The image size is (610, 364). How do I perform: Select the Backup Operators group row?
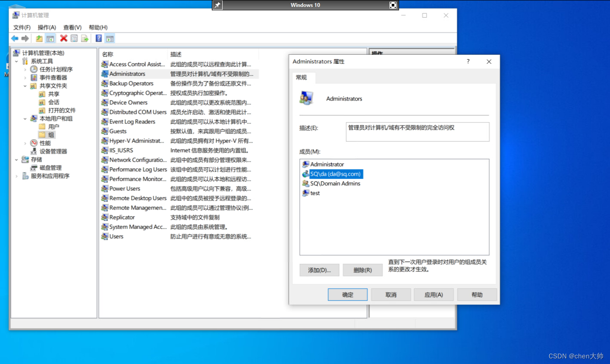coord(179,83)
